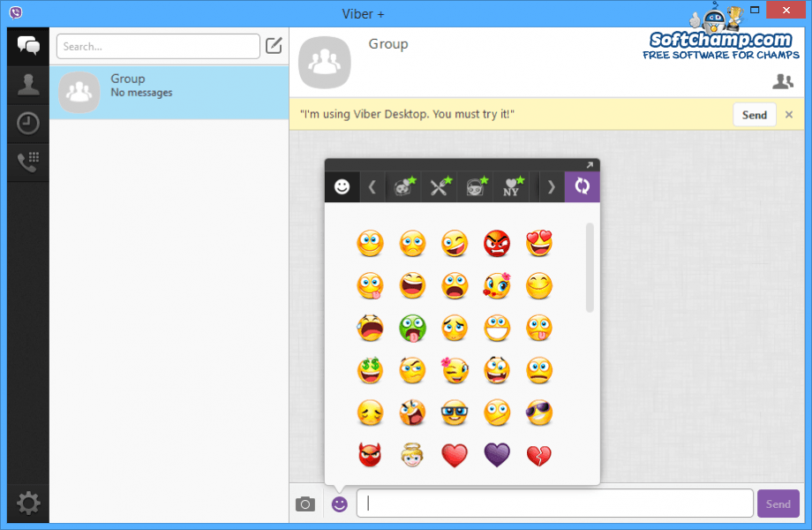This screenshot has height=530, width=812.
Task: Go to previous sticker packs with left chevron
Action: click(x=372, y=186)
